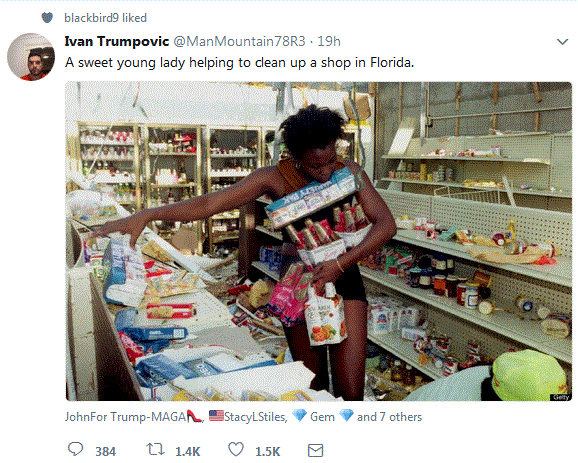Screen dimensions: 578x463
Task: Click the Ivan Trumpovic display name
Action: [x=116, y=41]
